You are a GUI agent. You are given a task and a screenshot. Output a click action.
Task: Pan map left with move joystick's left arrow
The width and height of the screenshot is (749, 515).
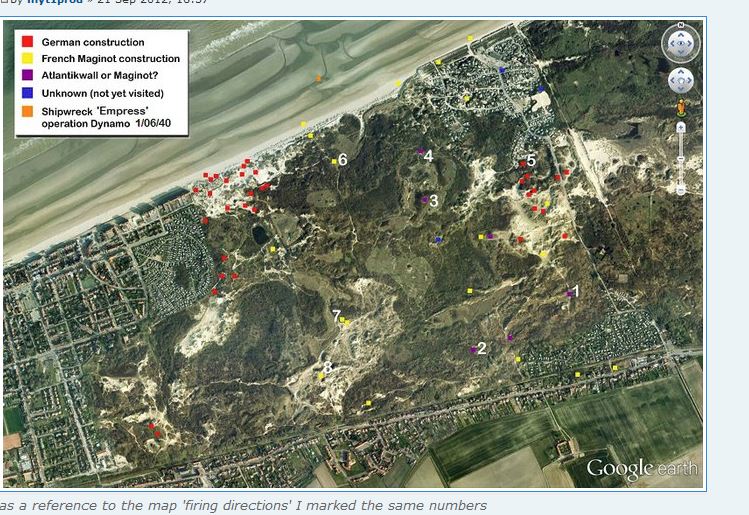point(672,80)
